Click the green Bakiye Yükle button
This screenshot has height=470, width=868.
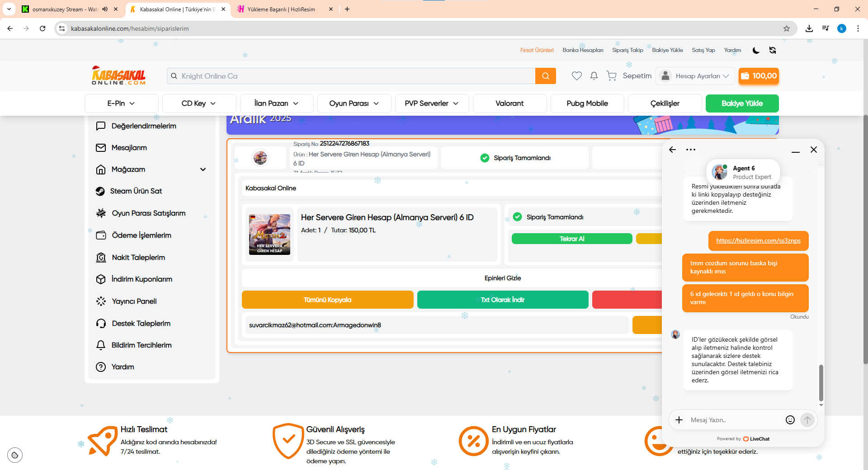[742, 103]
